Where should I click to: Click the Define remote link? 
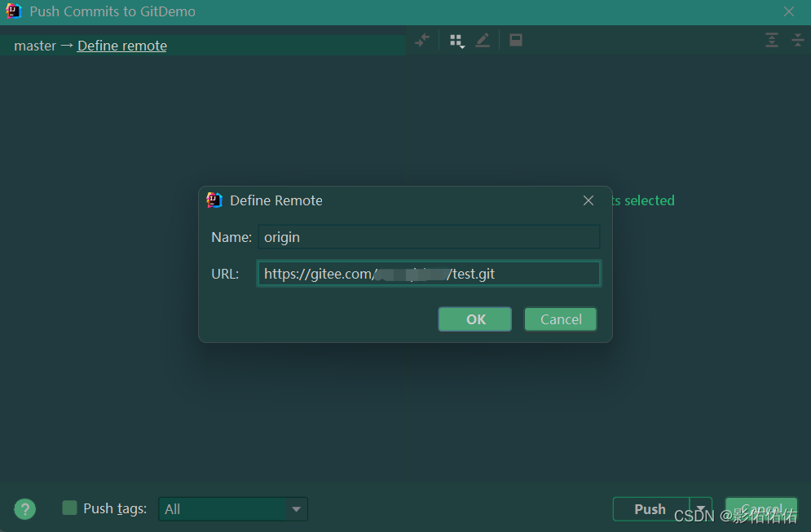pos(122,46)
